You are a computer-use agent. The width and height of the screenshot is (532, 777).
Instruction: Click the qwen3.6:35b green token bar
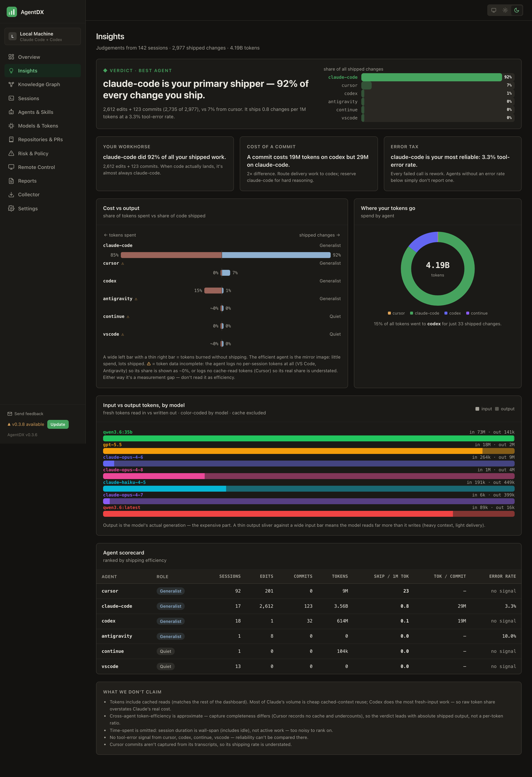click(x=308, y=438)
